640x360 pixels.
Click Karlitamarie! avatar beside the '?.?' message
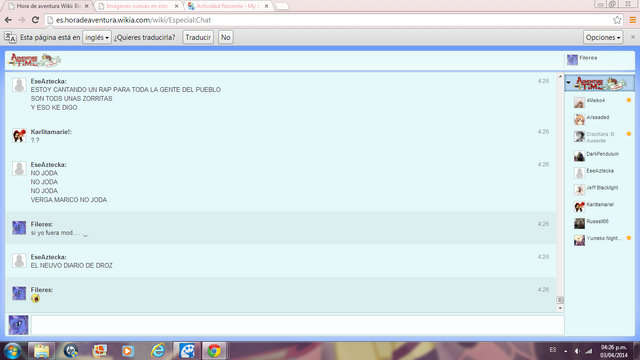pyautogui.click(x=19, y=136)
